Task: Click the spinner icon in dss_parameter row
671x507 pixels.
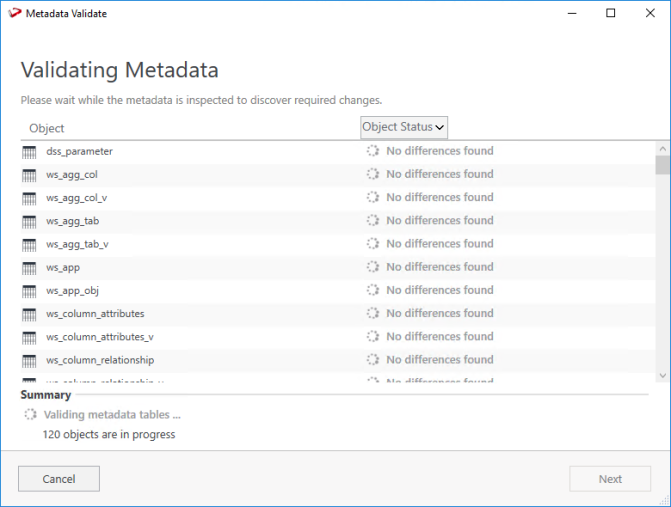Action: (x=372, y=151)
